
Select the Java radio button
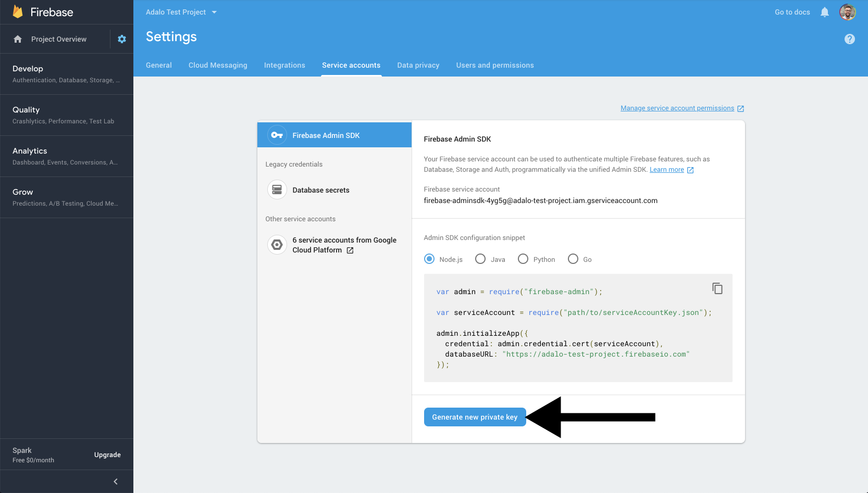tap(480, 259)
